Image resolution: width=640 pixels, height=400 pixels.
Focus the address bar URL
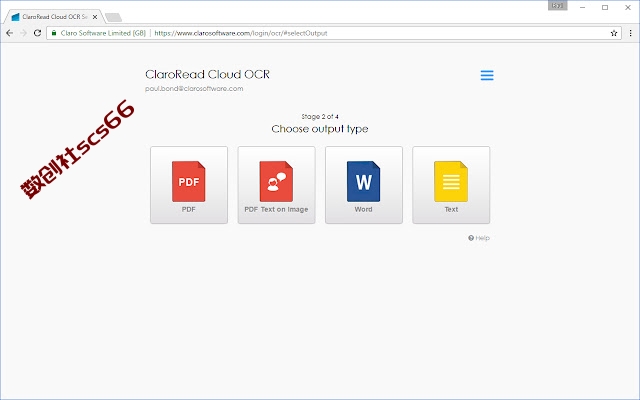pyautogui.click(x=241, y=33)
